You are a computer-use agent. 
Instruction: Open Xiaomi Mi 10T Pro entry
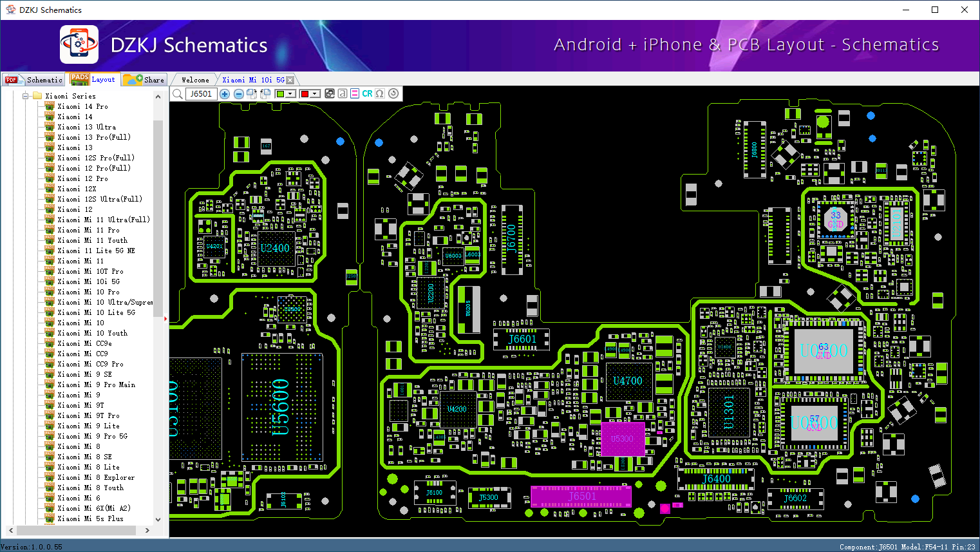90,271
